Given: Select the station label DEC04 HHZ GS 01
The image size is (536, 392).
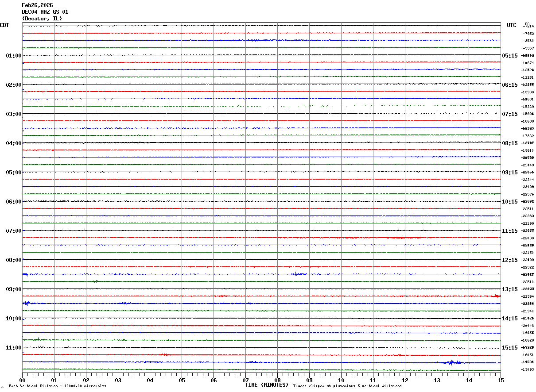Looking at the screenshot, I should click(45, 12).
